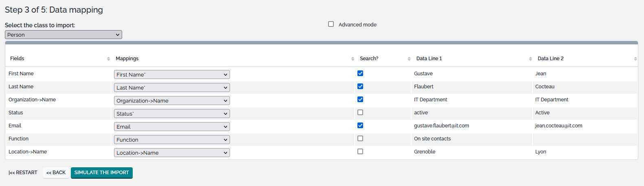Uncheck Search for First Name row
644x186 pixels.
click(360, 74)
